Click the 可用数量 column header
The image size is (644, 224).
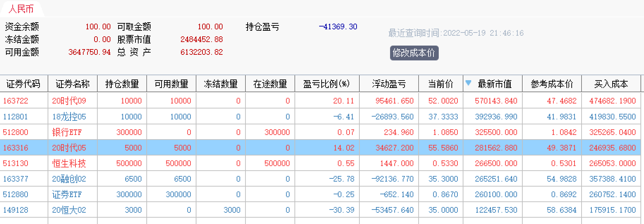171,84
